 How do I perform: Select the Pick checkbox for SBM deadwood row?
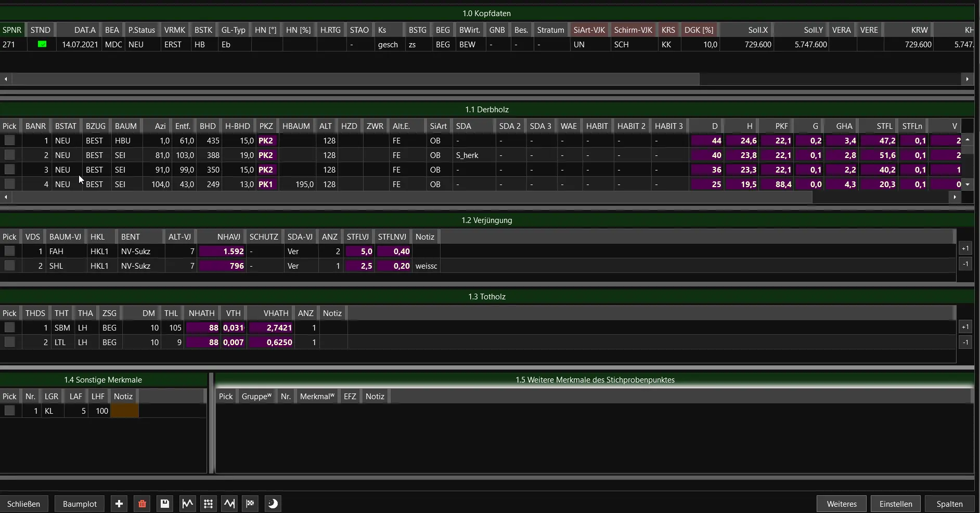9,327
